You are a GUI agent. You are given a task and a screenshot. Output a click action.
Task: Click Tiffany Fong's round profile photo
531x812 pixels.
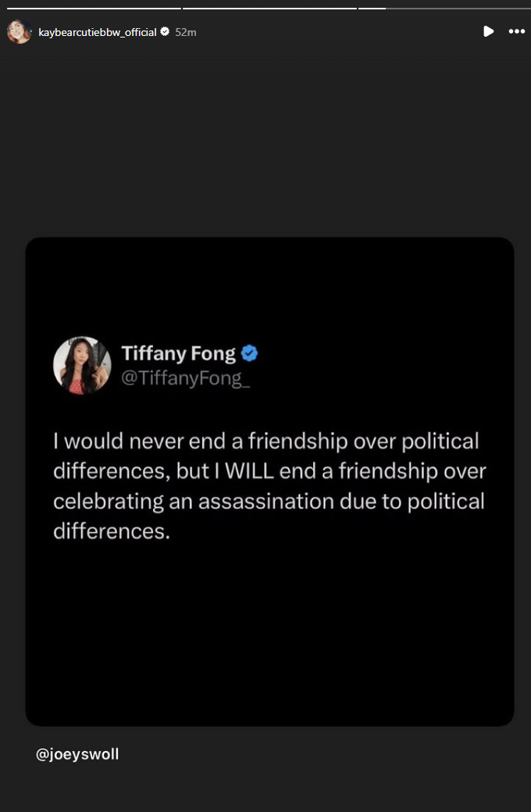click(82, 365)
